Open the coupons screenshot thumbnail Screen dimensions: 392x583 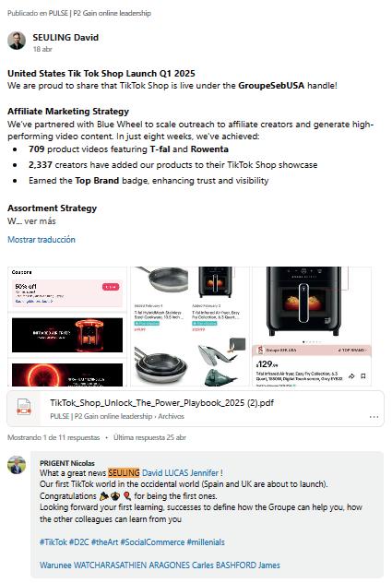pos(67,327)
